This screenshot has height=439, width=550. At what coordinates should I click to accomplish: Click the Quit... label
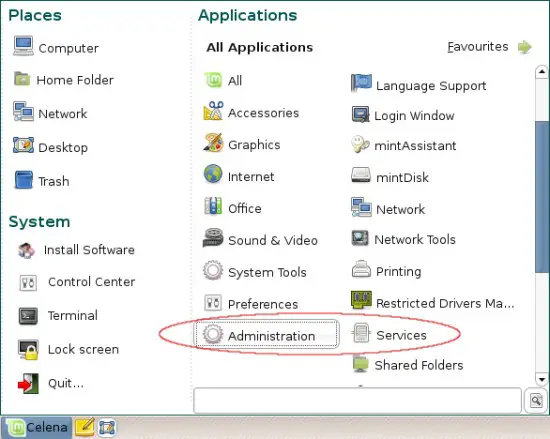66,383
